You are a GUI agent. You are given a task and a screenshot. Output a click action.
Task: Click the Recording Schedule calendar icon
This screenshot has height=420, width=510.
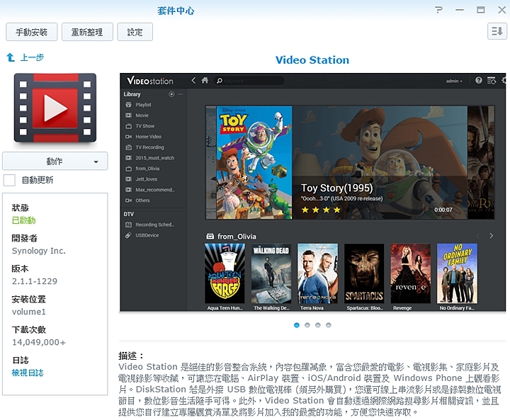128,225
